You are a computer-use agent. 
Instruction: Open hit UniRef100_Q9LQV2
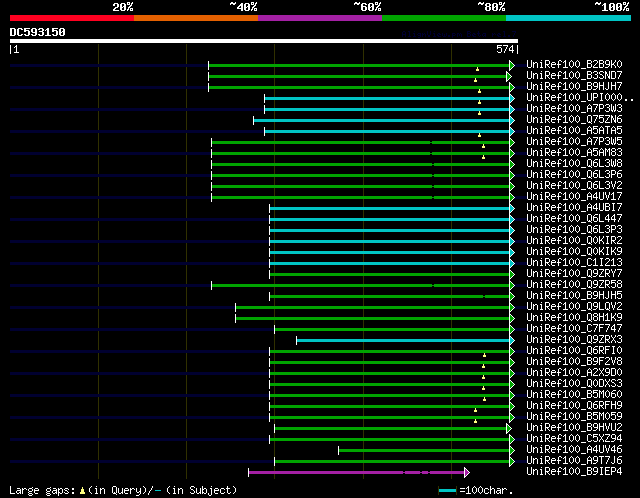click(574, 307)
